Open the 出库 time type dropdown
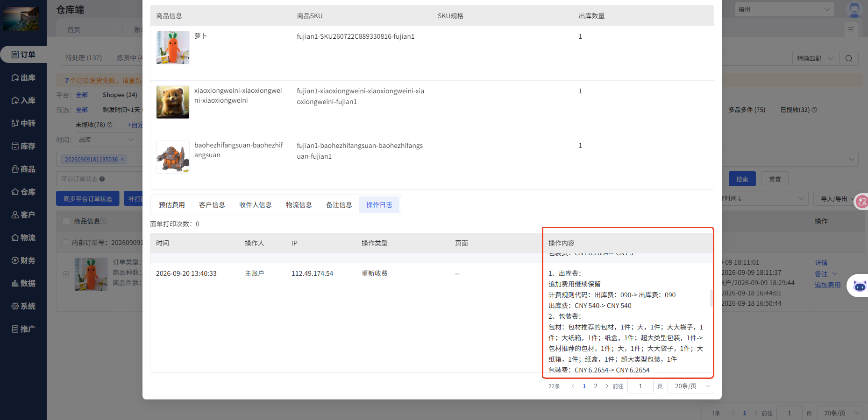868x420 pixels. (x=107, y=140)
